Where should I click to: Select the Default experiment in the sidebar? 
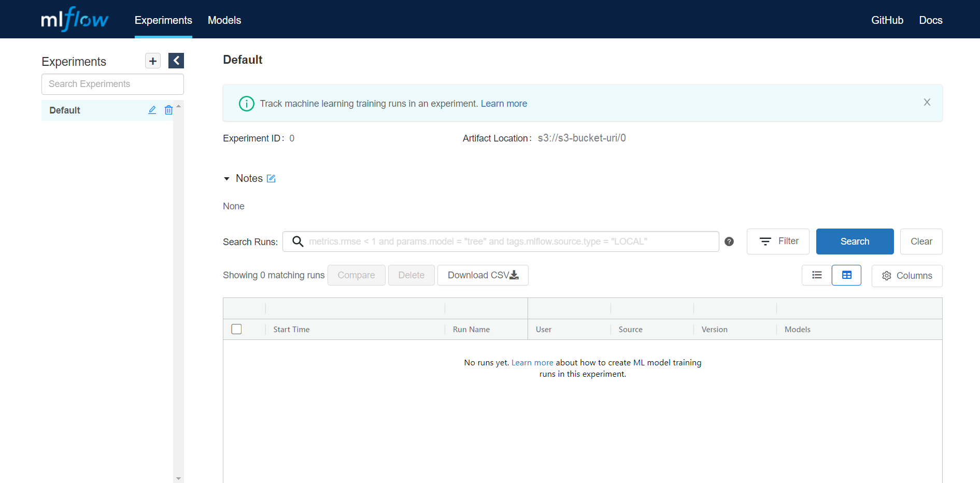(x=107, y=110)
